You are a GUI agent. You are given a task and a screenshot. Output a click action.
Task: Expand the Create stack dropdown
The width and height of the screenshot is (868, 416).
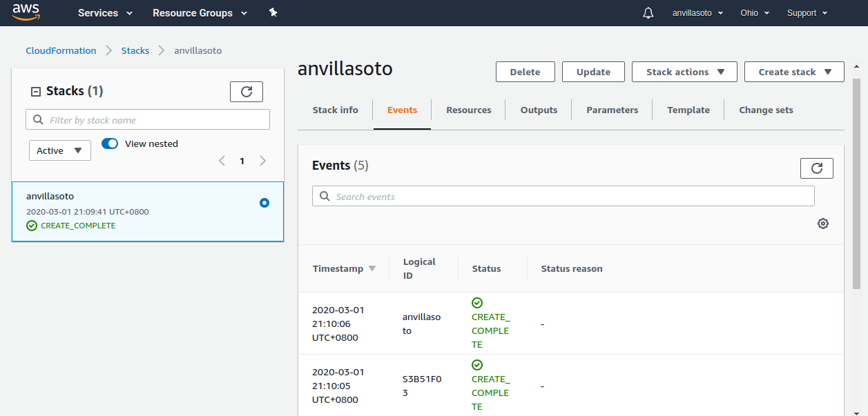pos(794,72)
